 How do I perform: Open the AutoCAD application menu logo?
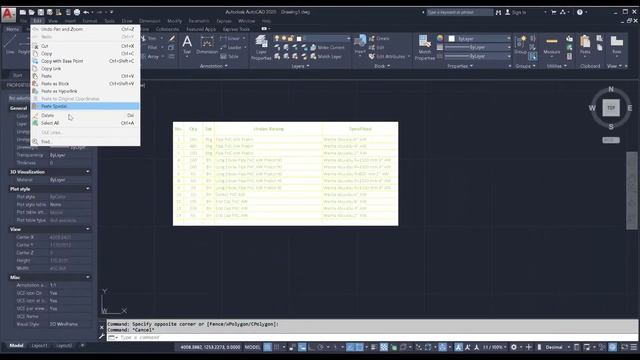click(x=8, y=14)
